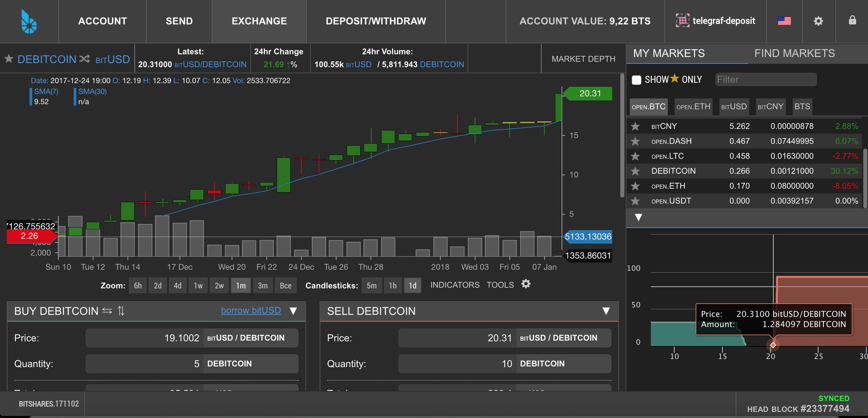Click the DEBITCOIN asset link in header
The height and width of the screenshot is (418, 868).
[x=47, y=59]
